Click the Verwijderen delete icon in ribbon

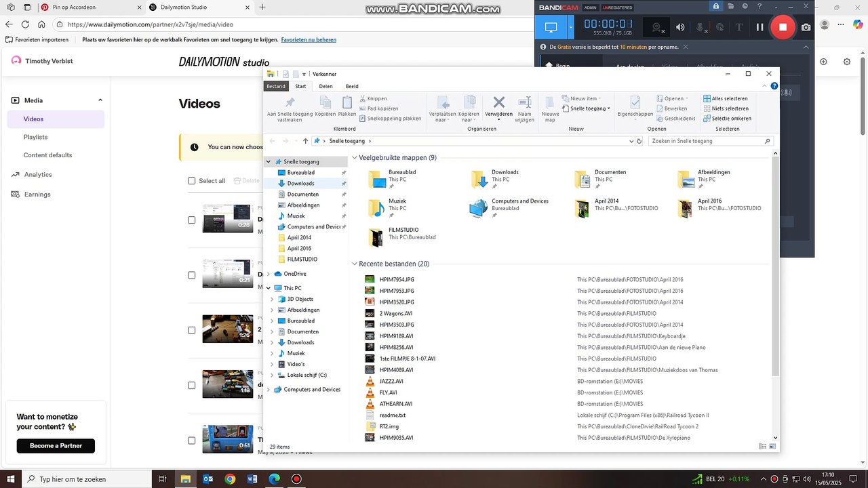(498, 102)
